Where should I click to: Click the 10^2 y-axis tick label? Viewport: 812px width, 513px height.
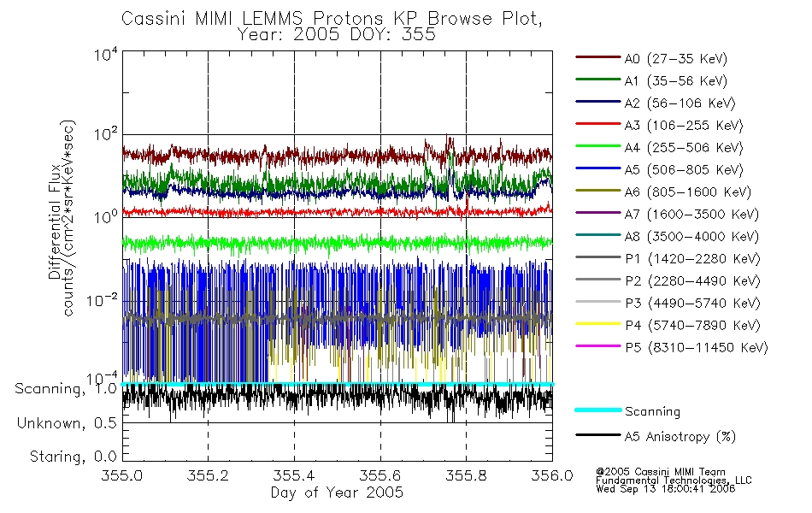[x=106, y=135]
